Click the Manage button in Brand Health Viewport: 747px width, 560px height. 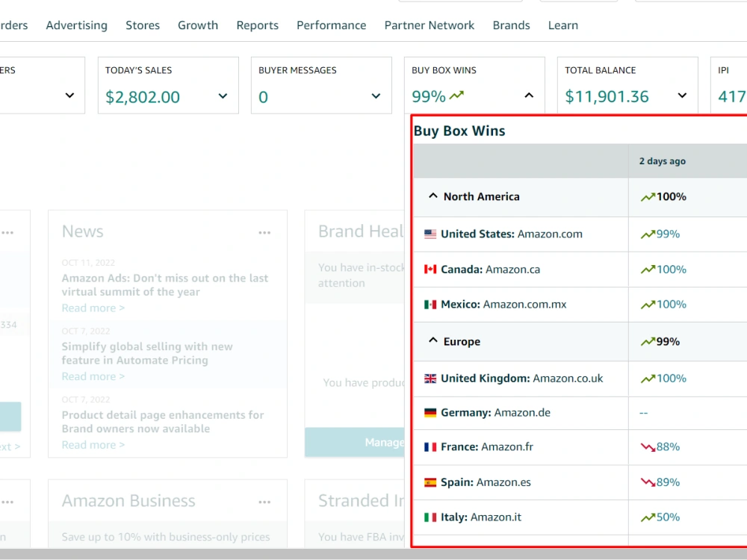(354, 442)
